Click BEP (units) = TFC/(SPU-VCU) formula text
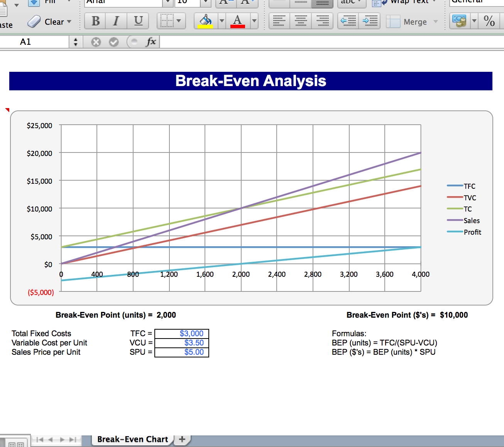The image size is (504, 447). pyautogui.click(x=384, y=343)
